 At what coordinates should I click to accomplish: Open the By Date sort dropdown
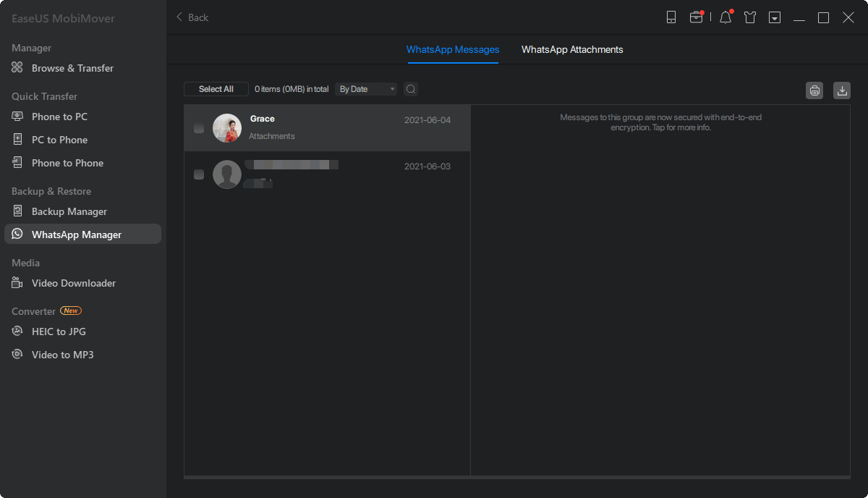point(366,89)
